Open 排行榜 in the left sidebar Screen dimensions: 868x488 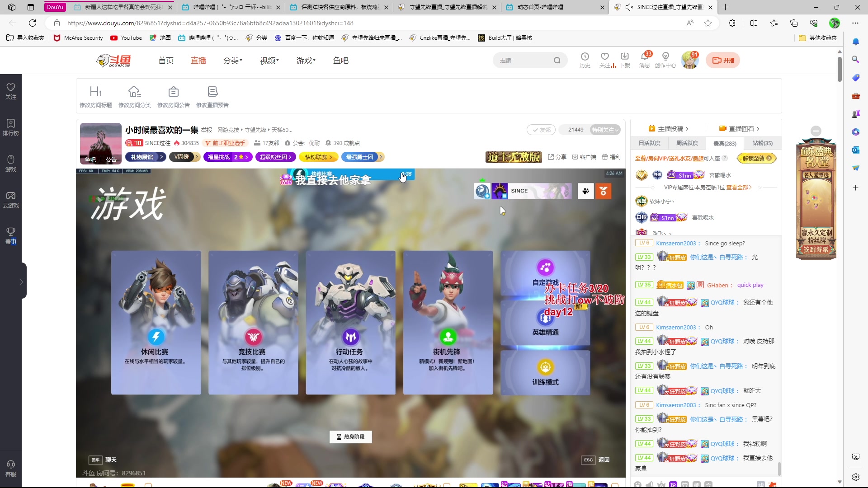(11, 127)
